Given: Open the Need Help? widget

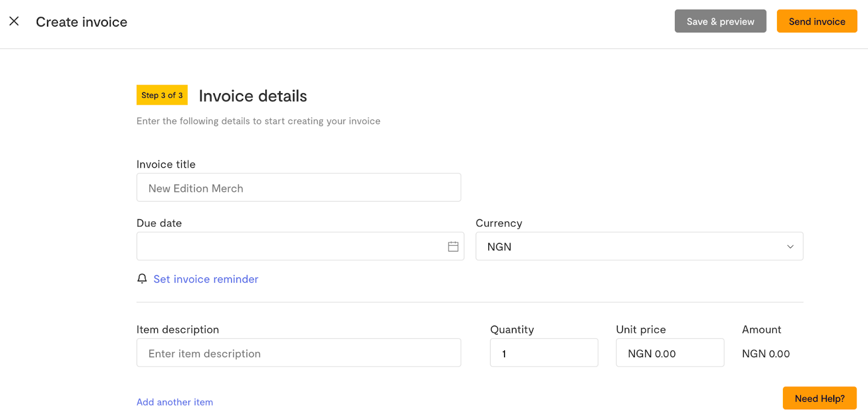Looking at the screenshot, I should tap(819, 398).
